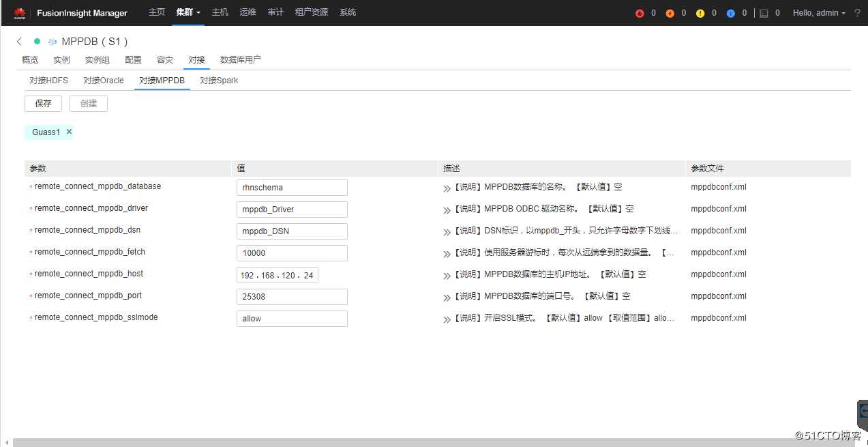Click the dsn field mppdb_DSN
The height and width of the screenshot is (447, 868).
[292, 231]
